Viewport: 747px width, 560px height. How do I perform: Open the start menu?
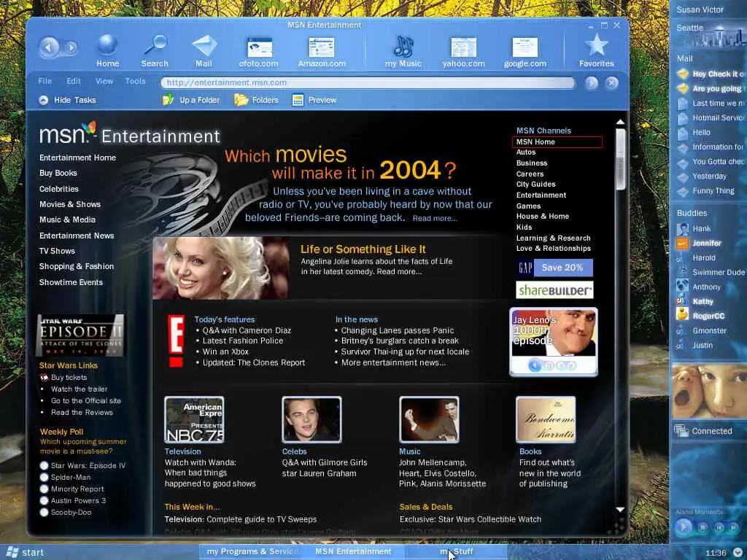25,553
